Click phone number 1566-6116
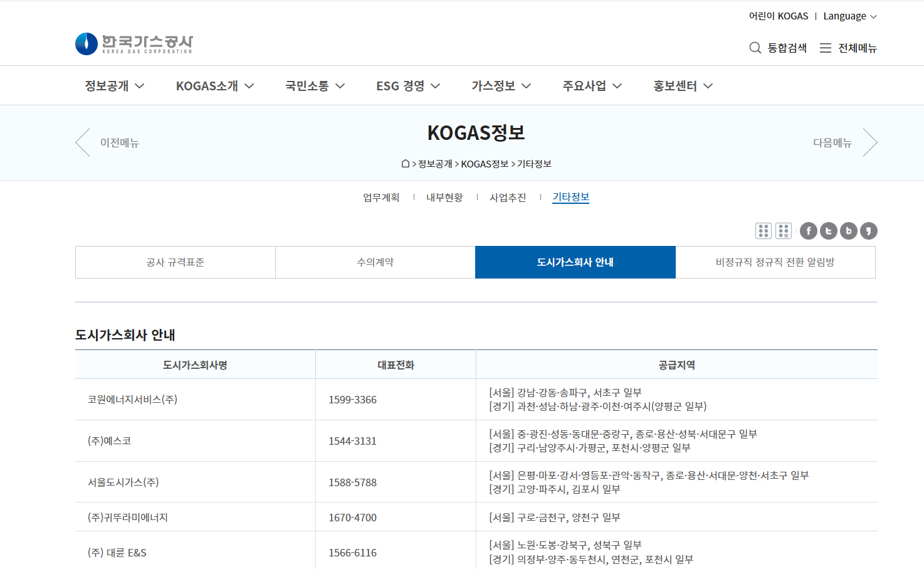 pos(352,553)
